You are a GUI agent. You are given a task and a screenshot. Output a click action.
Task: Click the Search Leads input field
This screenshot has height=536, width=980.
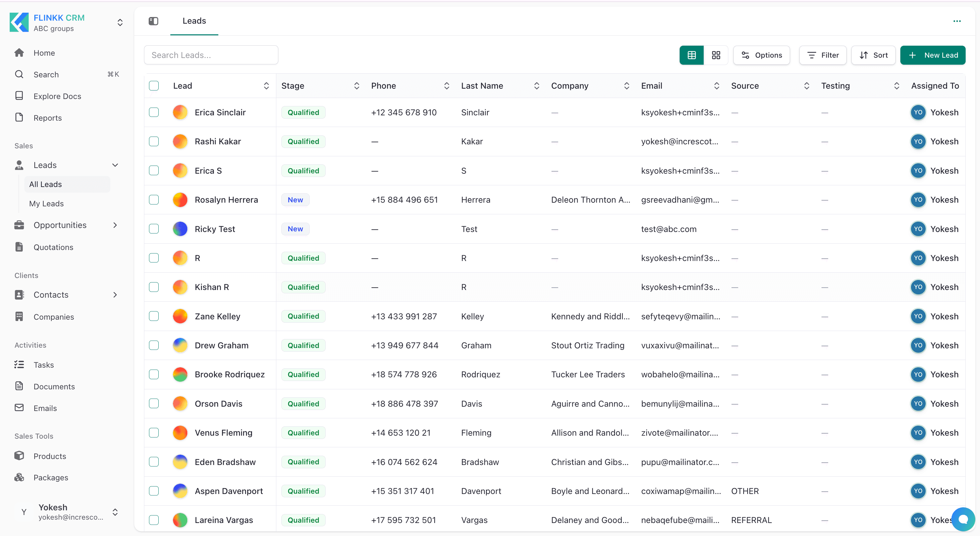point(211,55)
